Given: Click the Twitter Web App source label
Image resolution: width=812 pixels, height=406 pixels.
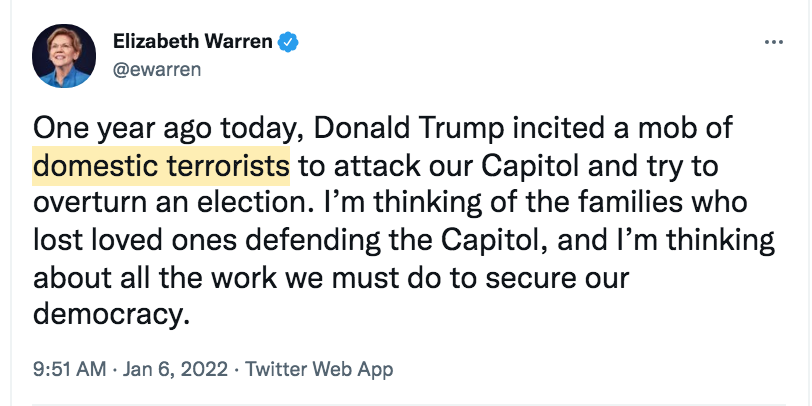Looking at the screenshot, I should [316, 369].
